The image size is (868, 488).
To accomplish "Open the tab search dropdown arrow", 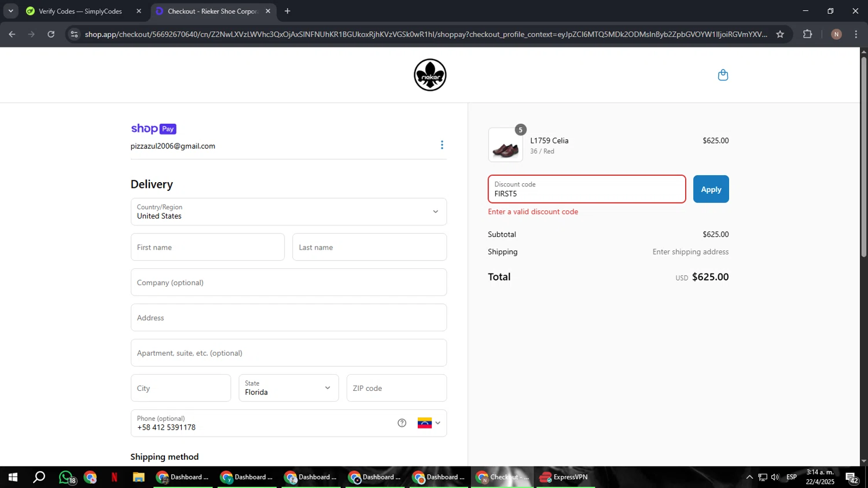I will click(10, 11).
